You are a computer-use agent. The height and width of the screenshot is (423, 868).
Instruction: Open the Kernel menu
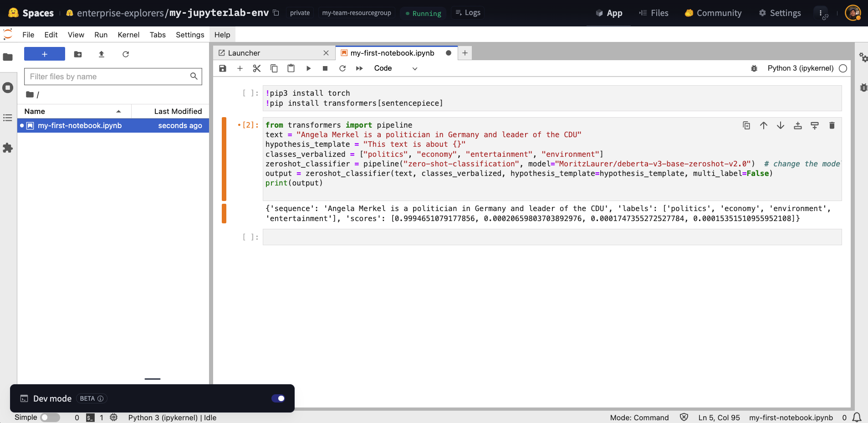tap(128, 35)
